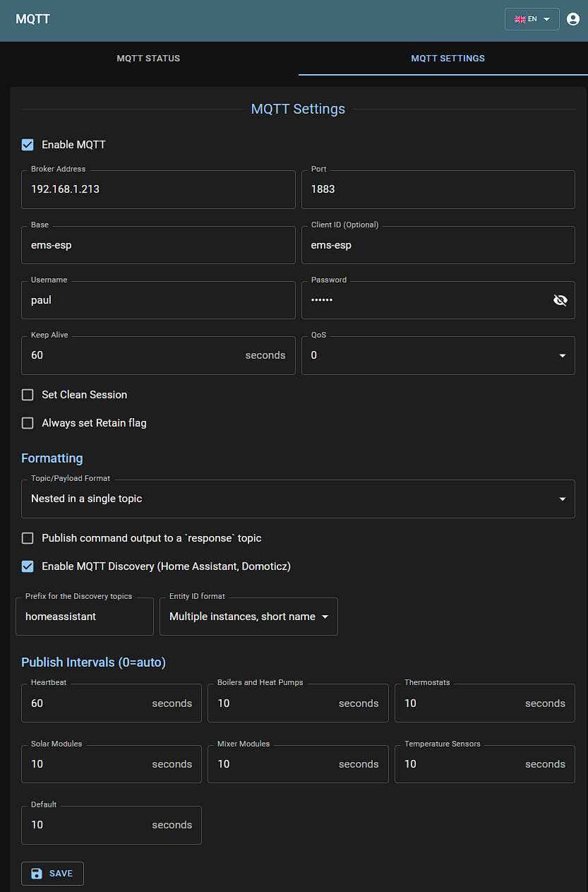588x892 pixels.
Task: Click the Prefix for Discovery topics field
Action: 85,617
